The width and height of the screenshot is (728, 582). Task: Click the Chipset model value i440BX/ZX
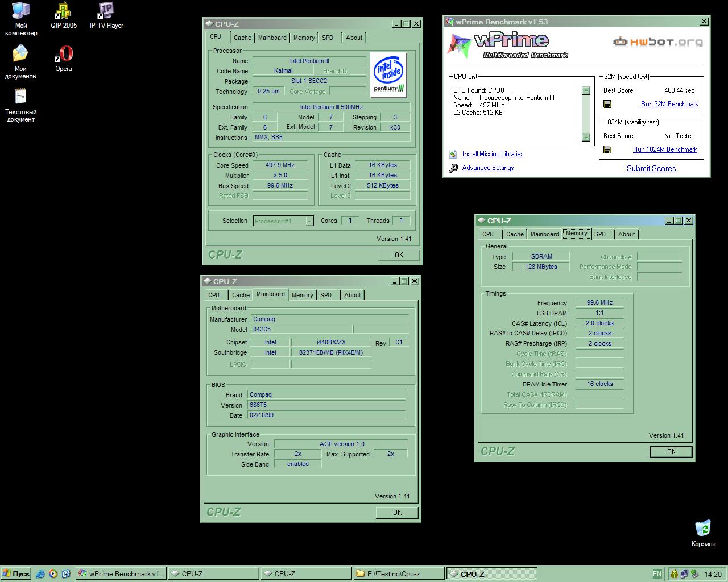(x=331, y=342)
